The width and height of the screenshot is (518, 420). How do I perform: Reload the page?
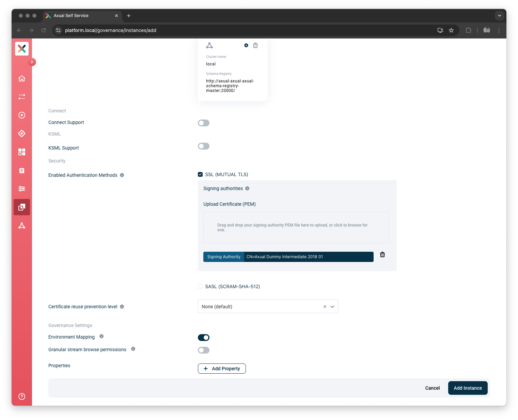click(44, 30)
